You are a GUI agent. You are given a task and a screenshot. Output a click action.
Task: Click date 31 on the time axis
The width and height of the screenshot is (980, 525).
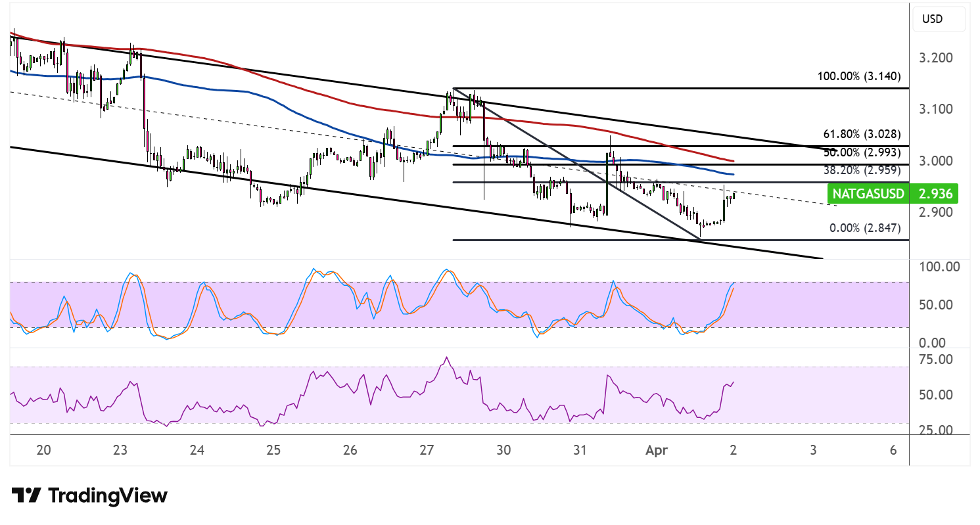[x=580, y=450]
